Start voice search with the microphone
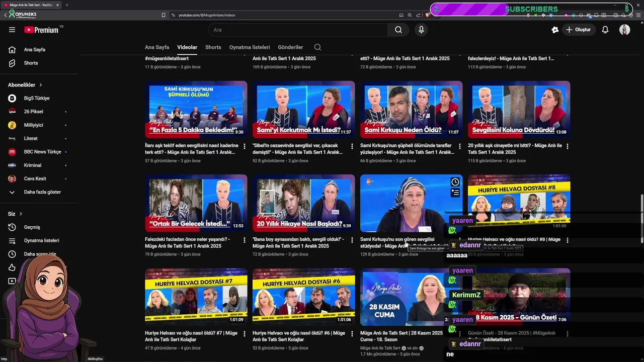This screenshot has height=362, width=644. coord(421,30)
